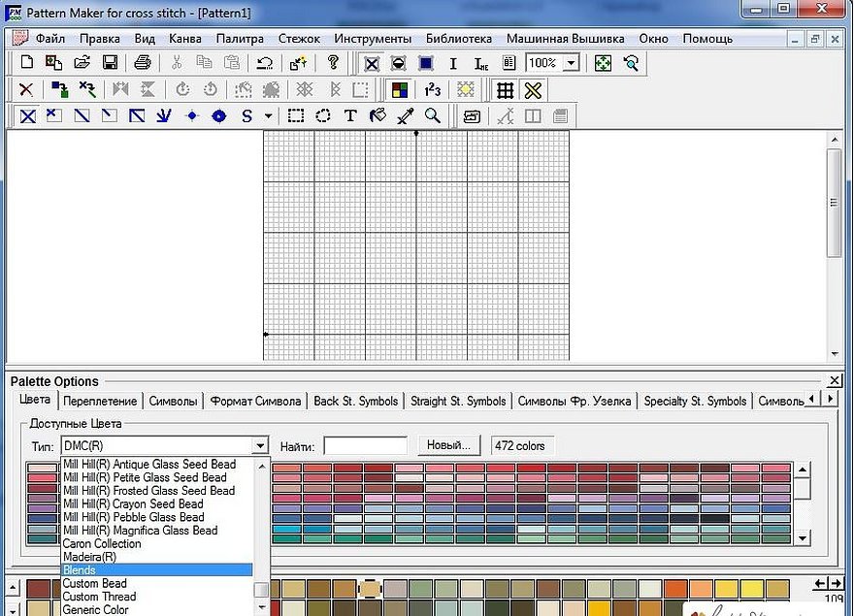The height and width of the screenshot is (616, 854).
Task: Toggle view stitches as solid blocks
Action: 425,63
